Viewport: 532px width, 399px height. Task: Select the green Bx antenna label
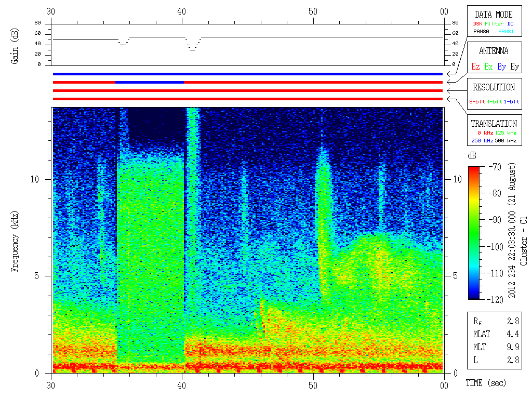point(488,66)
